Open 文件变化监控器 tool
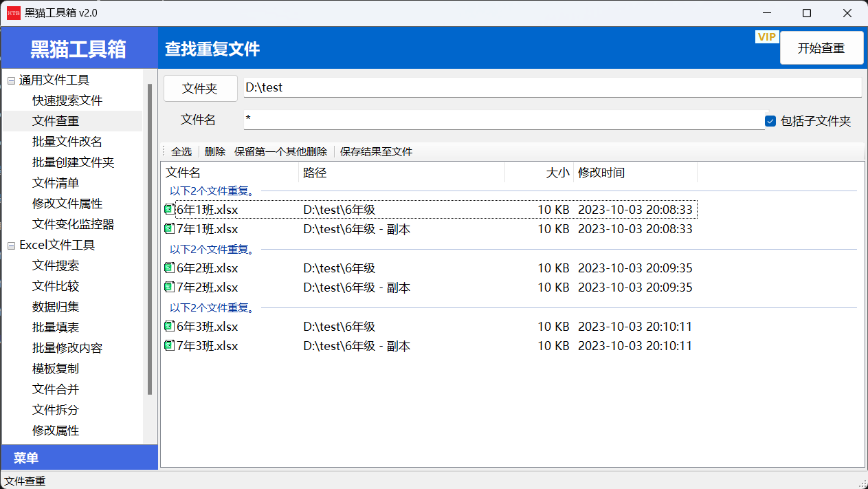Image resolution: width=868 pixels, height=489 pixels. tap(73, 224)
